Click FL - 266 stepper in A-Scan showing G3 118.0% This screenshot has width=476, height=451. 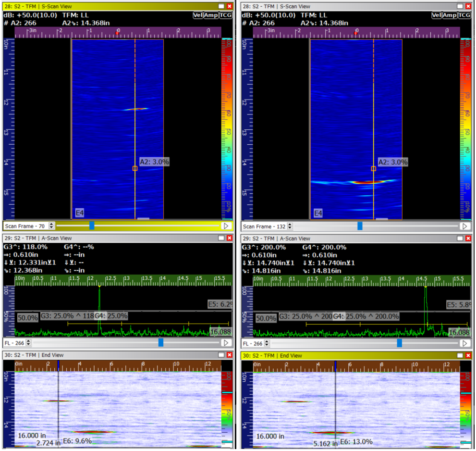(x=28, y=343)
